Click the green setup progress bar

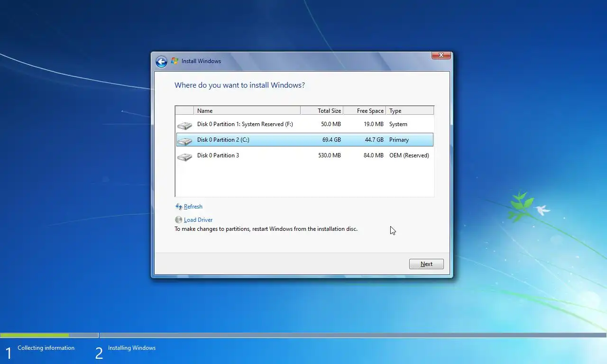click(35, 335)
